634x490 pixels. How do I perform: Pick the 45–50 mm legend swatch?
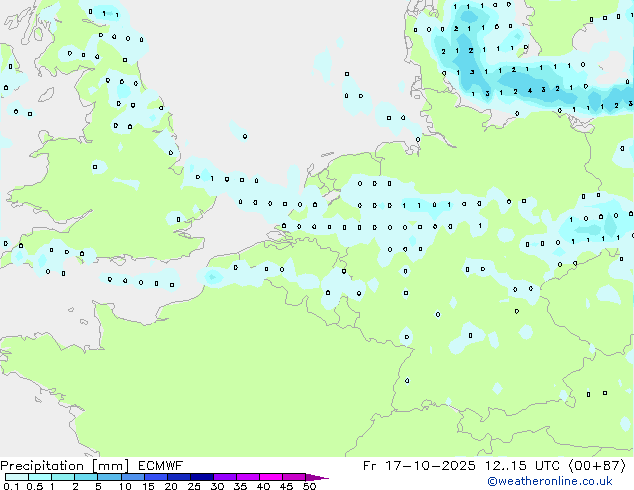point(294,477)
